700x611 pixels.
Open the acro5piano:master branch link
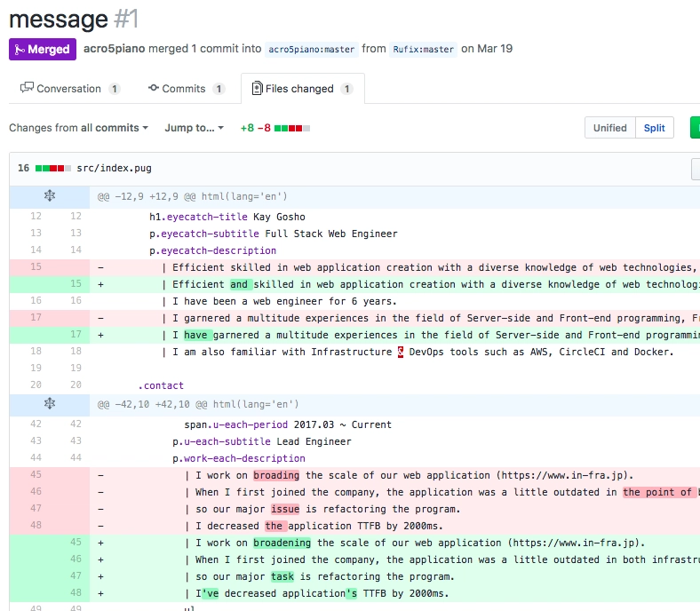(311, 49)
